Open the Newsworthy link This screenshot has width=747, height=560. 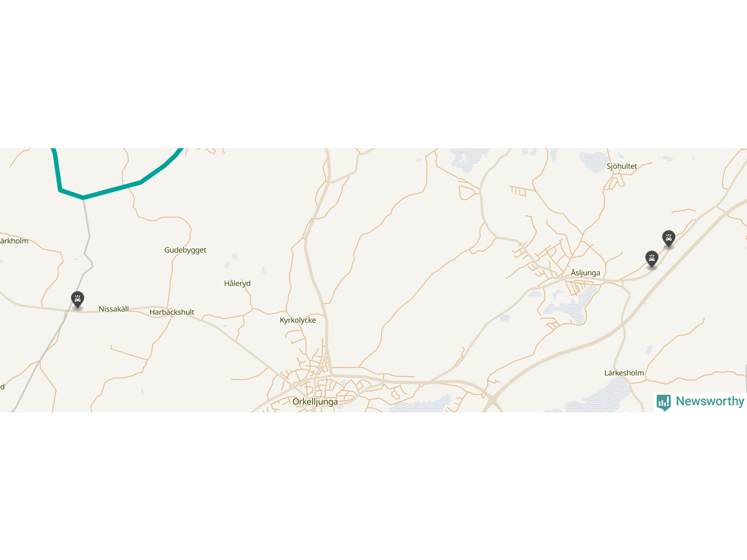tap(700, 401)
